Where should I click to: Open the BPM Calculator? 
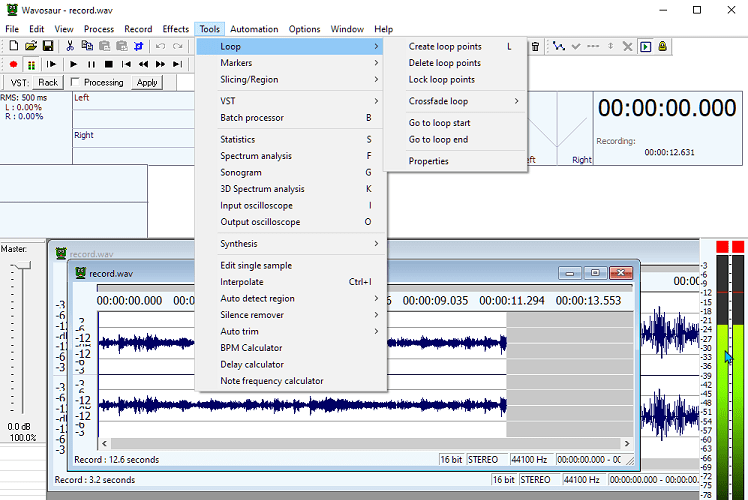point(291,348)
